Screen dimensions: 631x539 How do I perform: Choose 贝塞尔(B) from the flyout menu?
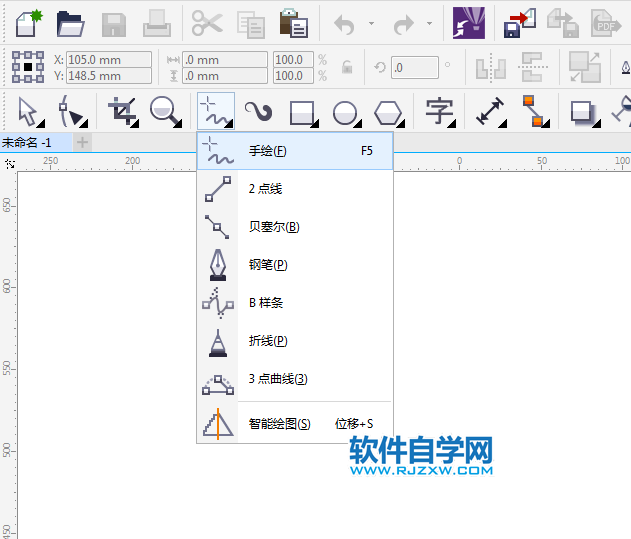click(x=274, y=227)
